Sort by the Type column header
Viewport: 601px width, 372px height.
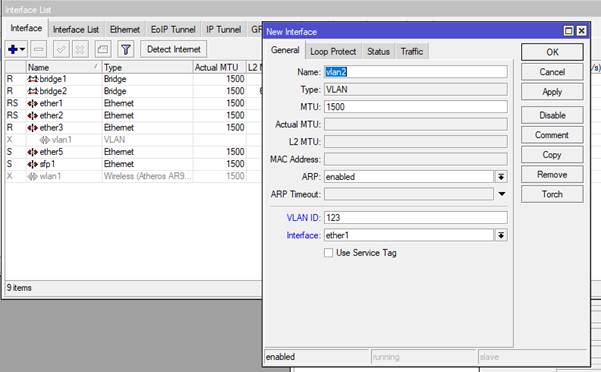pyautogui.click(x=147, y=67)
